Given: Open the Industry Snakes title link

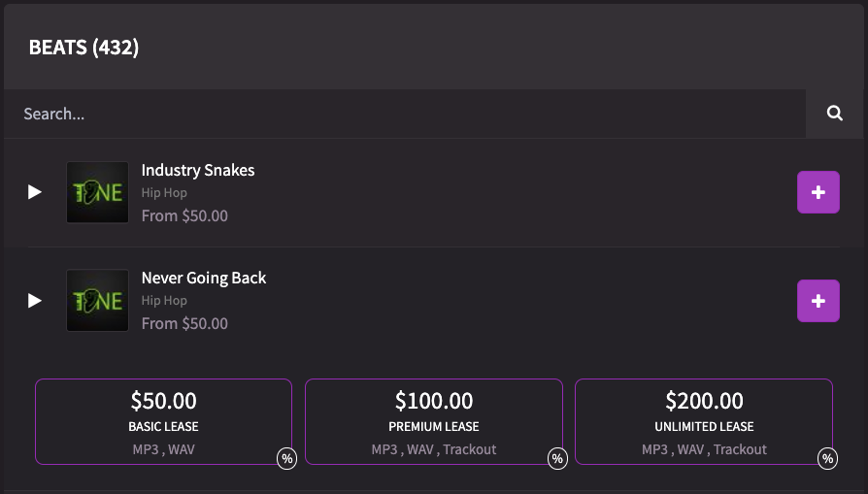Looking at the screenshot, I should (198, 170).
